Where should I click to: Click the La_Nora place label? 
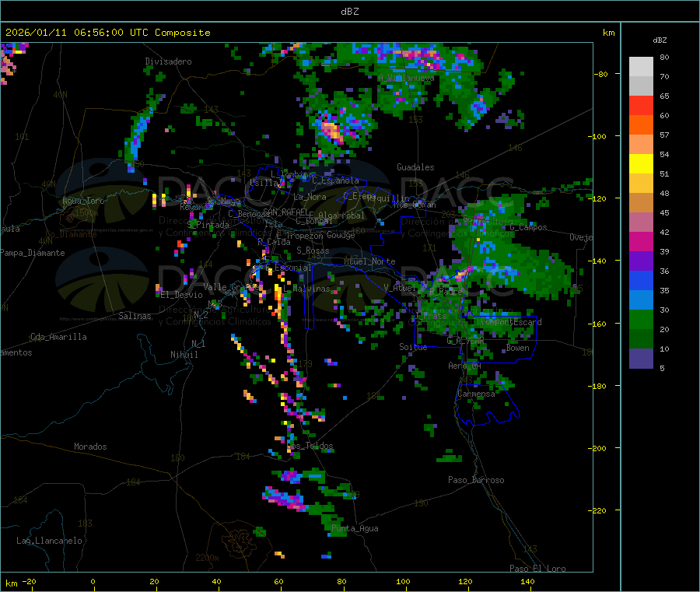click(x=310, y=197)
